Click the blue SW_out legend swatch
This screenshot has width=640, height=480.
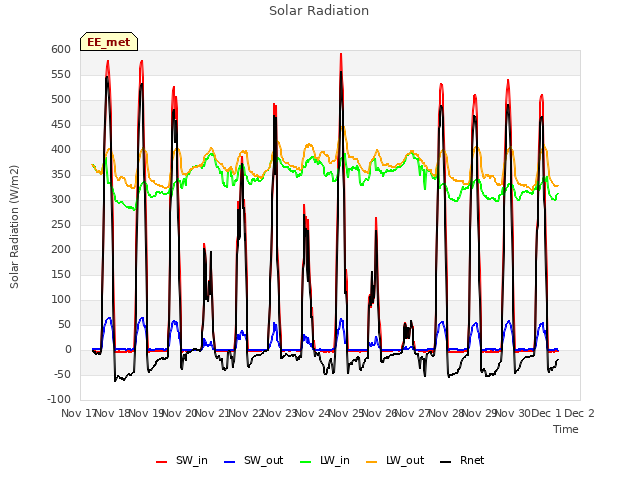point(230,462)
